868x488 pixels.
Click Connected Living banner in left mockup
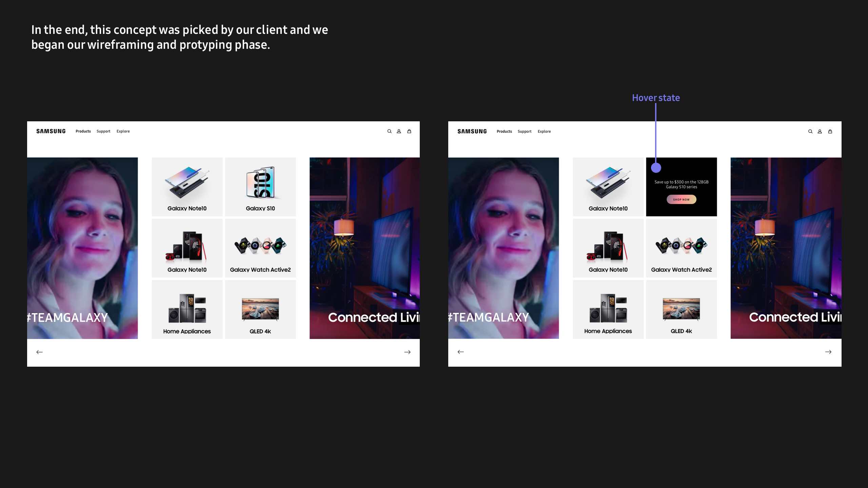[x=364, y=248]
